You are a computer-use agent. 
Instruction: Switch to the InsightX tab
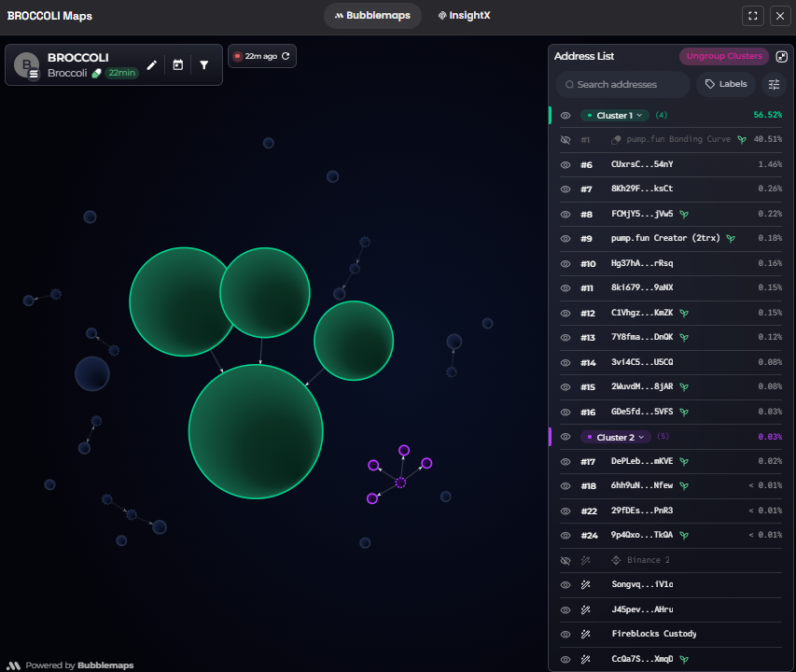click(x=465, y=16)
